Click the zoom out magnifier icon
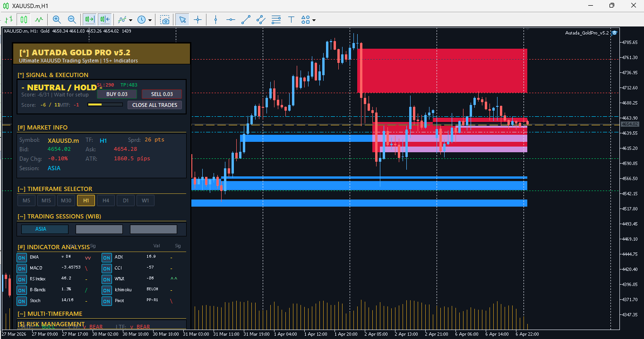Viewport: 644px width, 339px height. click(x=72, y=19)
